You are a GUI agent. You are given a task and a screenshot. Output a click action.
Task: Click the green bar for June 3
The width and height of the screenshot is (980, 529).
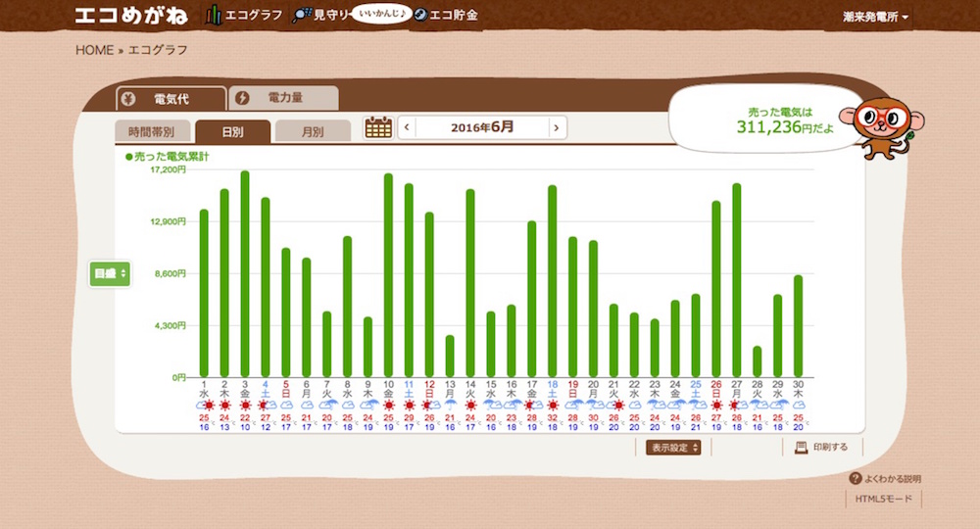(245, 274)
